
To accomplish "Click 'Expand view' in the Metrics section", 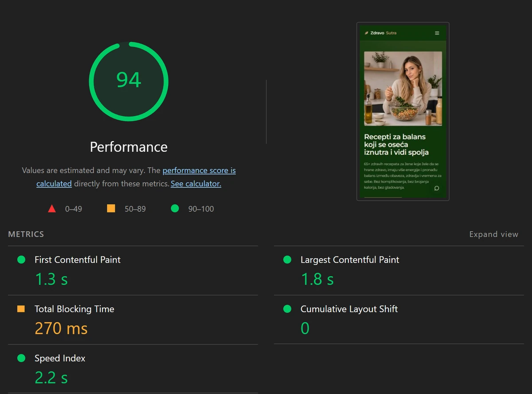I will pos(493,234).
